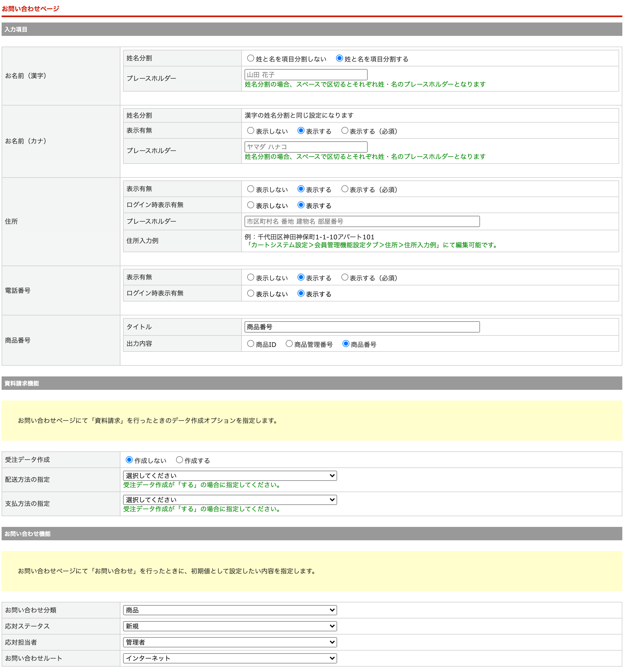Screen dimensions: 625x672
Task: Select 商品ID as output content
Action: (x=250, y=344)
